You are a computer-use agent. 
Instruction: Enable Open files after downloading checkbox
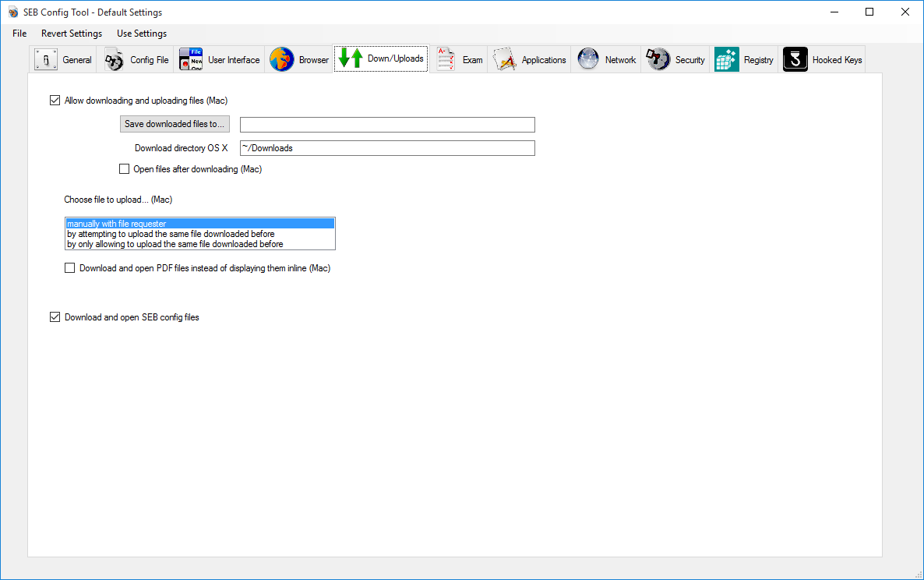pos(125,169)
